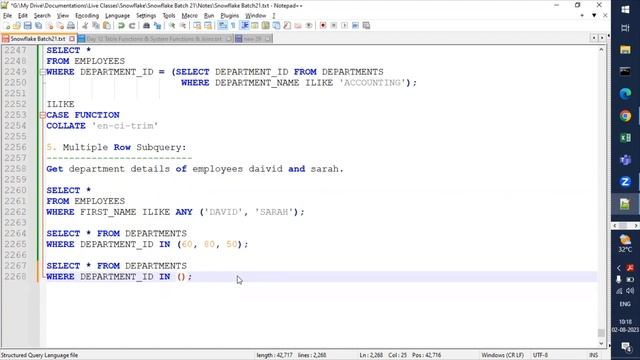Image resolution: width=640 pixels, height=360 pixels.
Task: Open the Replace dialog icon
Action: 157,26
